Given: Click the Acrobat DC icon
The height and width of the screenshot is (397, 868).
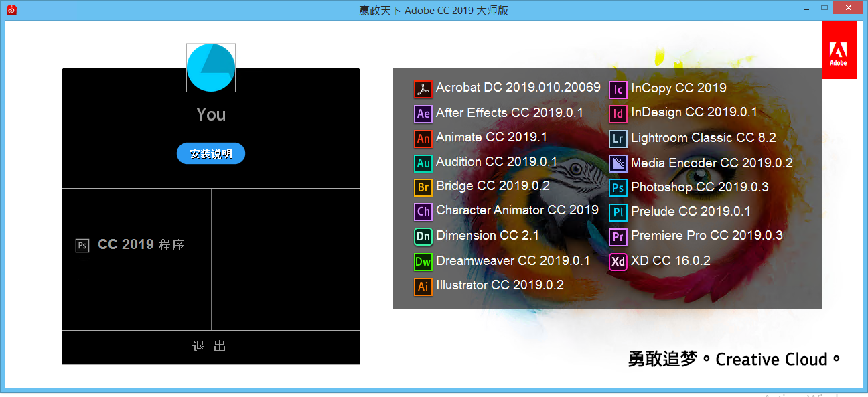Looking at the screenshot, I should click(x=423, y=88).
